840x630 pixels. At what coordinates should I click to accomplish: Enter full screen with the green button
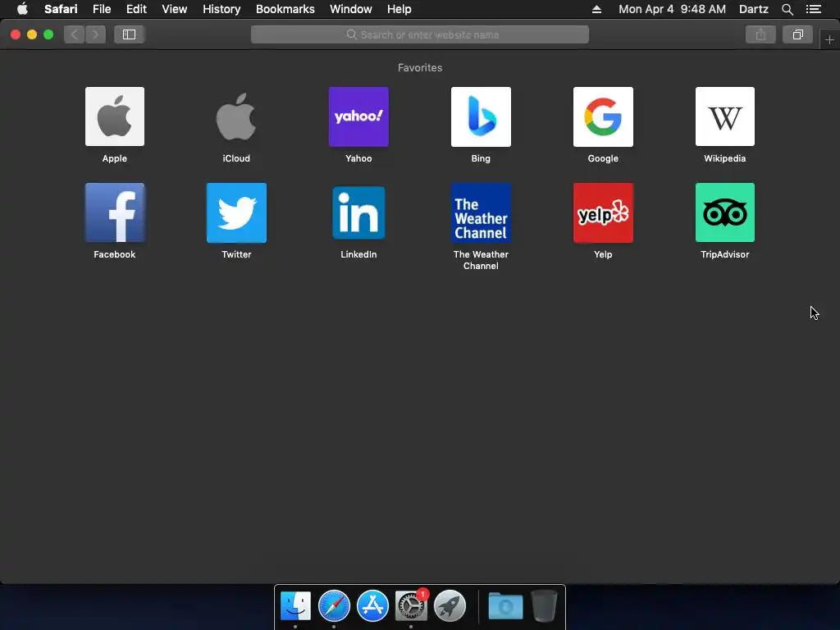coord(48,34)
